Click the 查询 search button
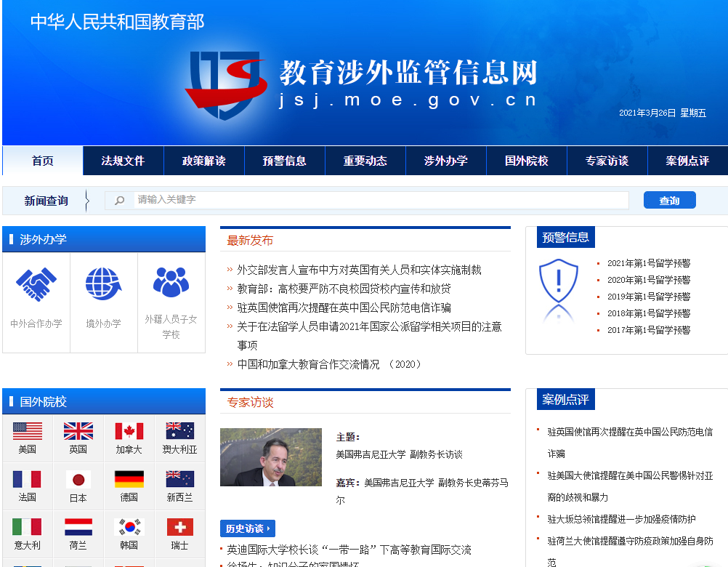728x567 pixels. pos(669,200)
